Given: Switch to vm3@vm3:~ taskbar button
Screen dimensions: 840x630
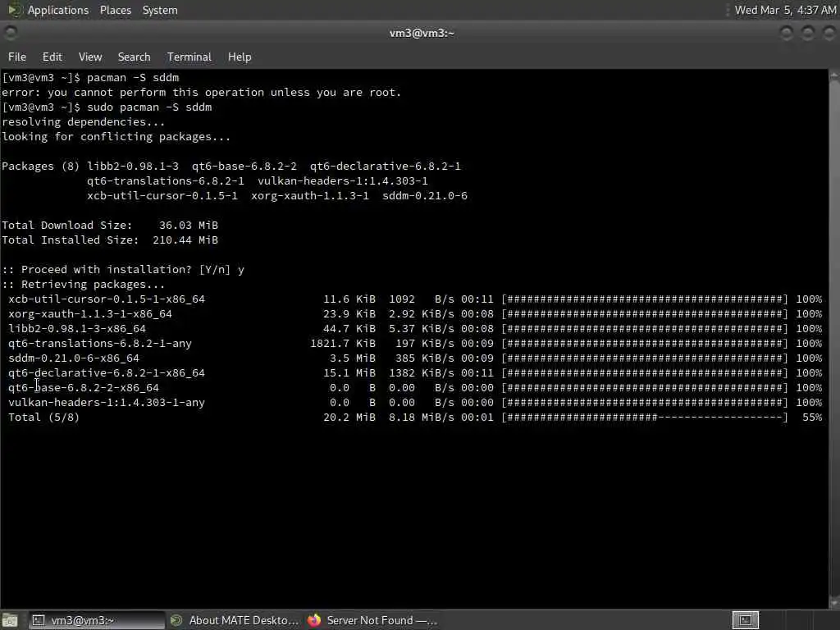Looking at the screenshot, I should tap(97, 620).
